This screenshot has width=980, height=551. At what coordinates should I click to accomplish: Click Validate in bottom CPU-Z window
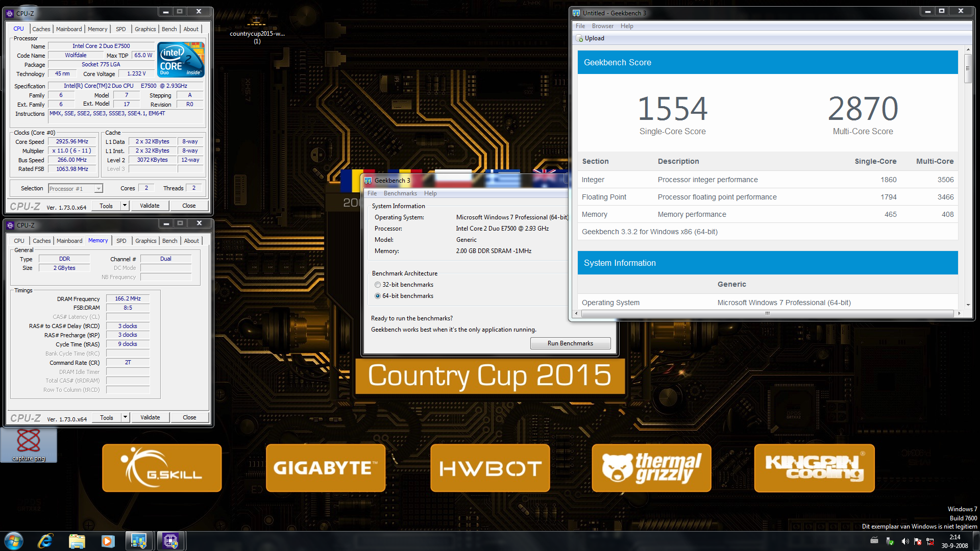click(150, 417)
